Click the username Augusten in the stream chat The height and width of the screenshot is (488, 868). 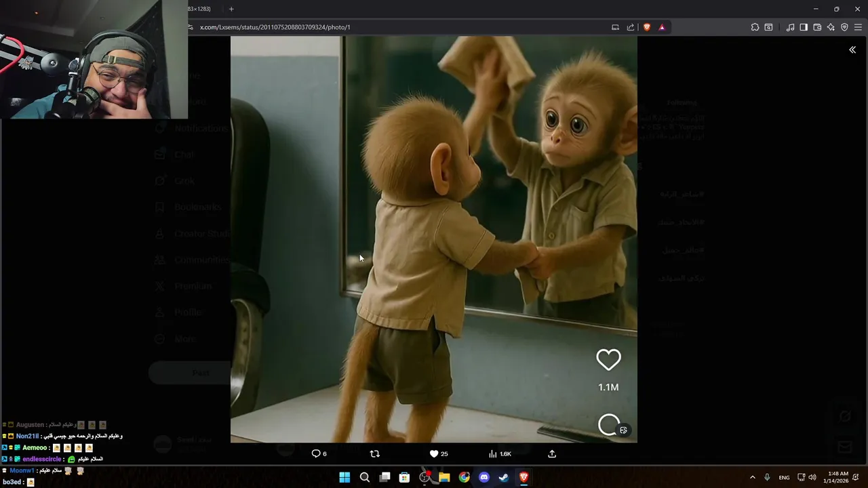click(x=30, y=425)
